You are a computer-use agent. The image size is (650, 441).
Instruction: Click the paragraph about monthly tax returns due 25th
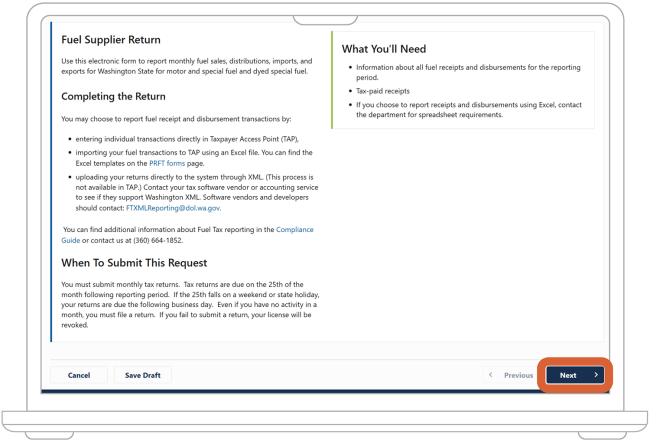(x=190, y=305)
